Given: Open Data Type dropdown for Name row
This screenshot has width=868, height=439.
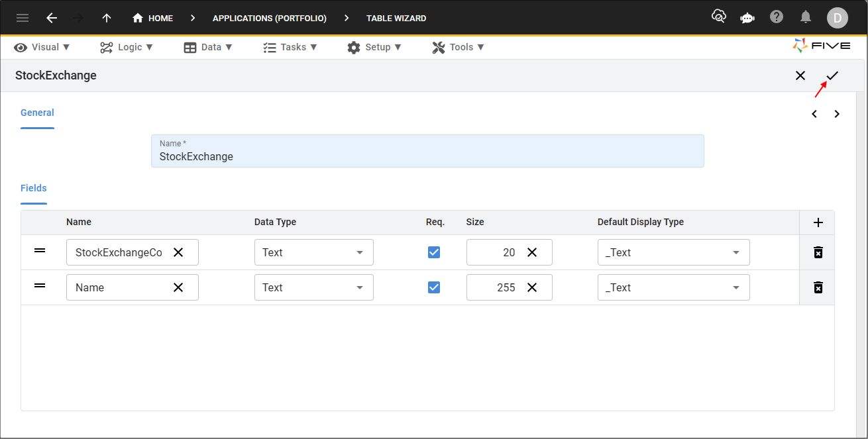Looking at the screenshot, I should point(314,287).
